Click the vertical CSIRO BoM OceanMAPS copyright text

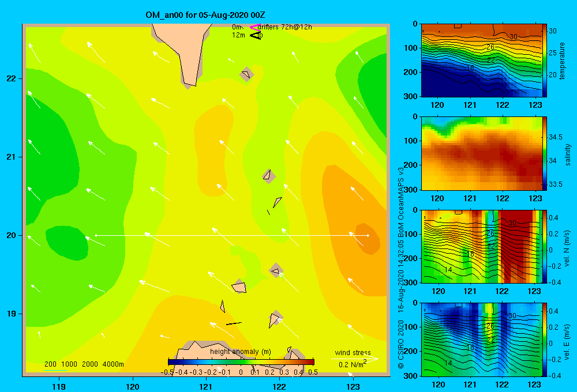[401, 269]
